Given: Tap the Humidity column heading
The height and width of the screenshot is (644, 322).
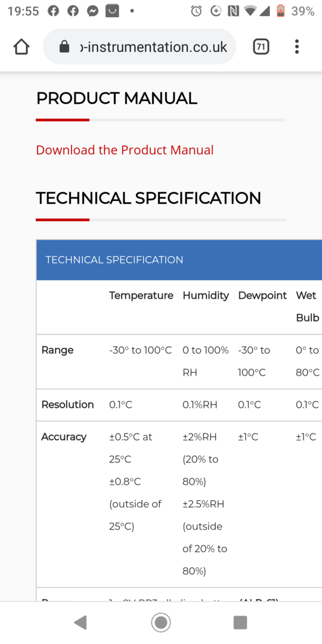Looking at the screenshot, I should click(206, 295).
